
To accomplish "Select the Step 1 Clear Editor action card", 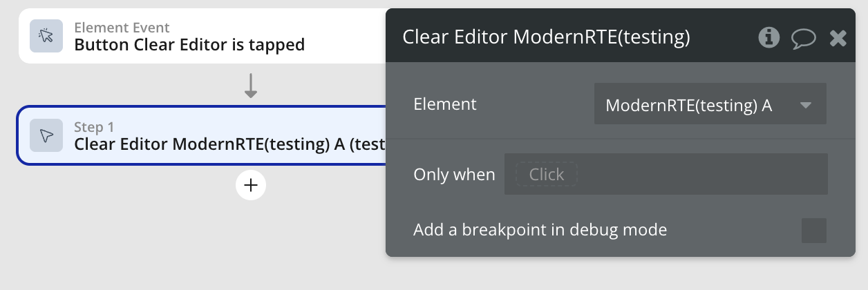I will 207,136.
